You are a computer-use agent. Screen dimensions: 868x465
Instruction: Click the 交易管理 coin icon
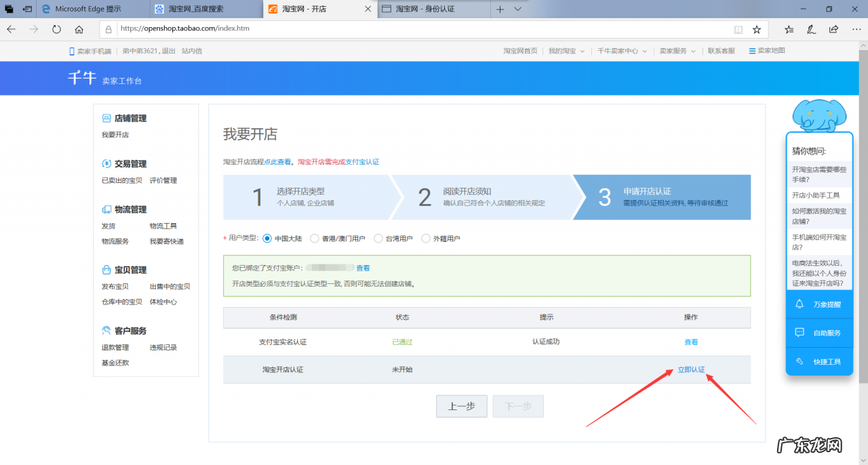pos(106,163)
